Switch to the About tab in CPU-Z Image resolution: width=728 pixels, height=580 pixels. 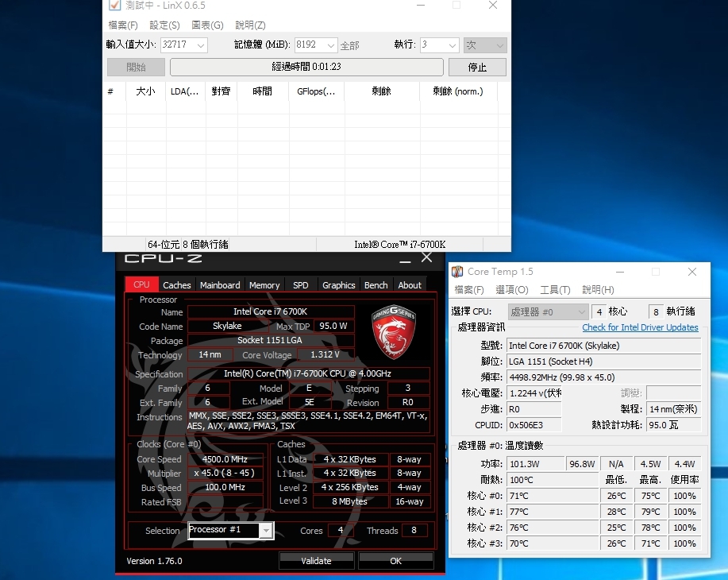[x=410, y=285]
